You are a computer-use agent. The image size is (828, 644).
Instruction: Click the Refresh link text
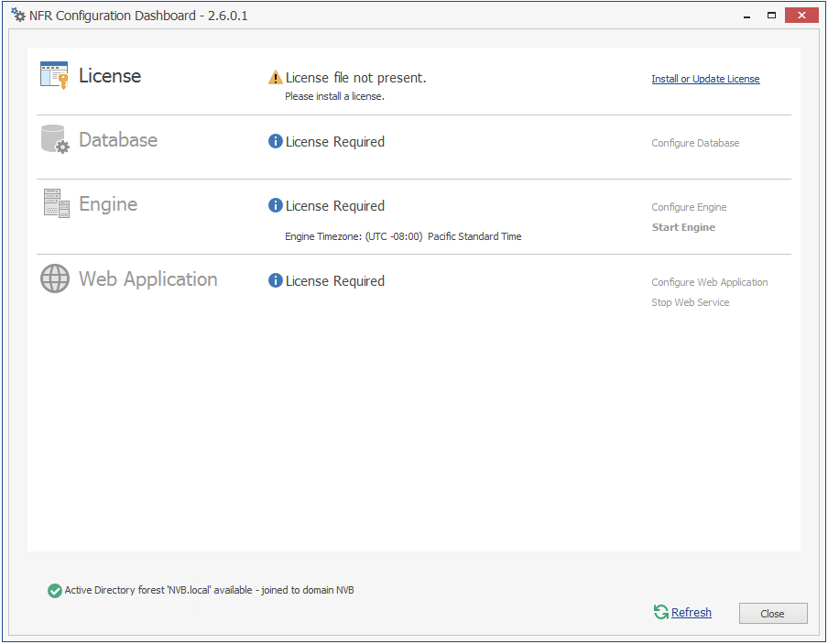tap(692, 613)
